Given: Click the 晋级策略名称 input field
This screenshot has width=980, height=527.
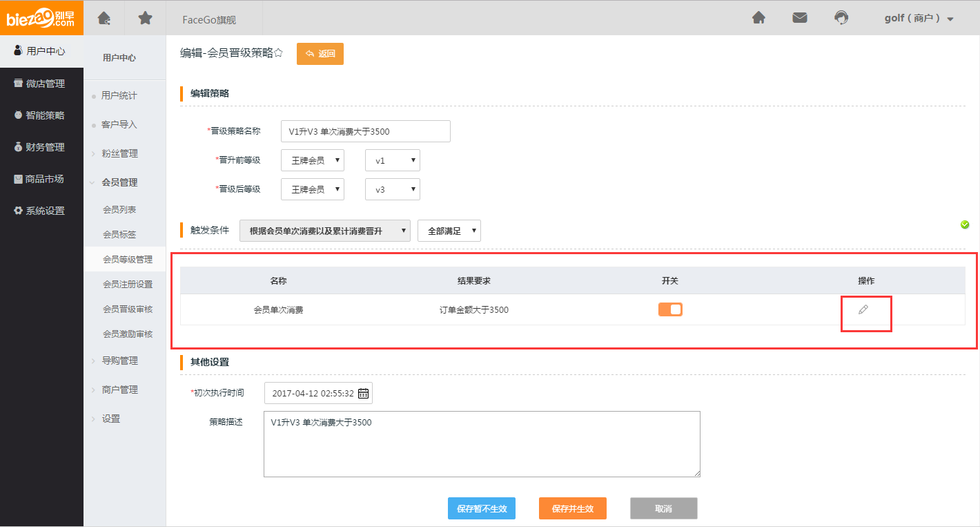Looking at the screenshot, I should (x=365, y=131).
